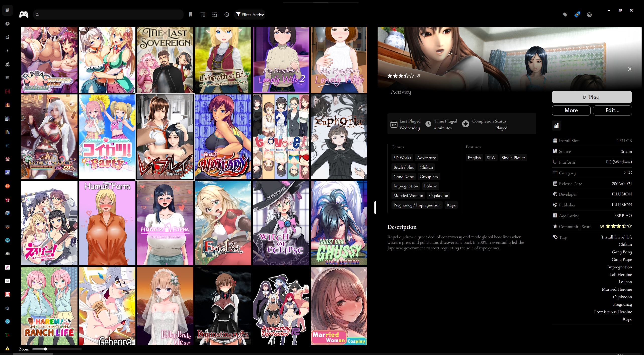
Task: Select the 3D Works genre chip
Action: point(402,158)
